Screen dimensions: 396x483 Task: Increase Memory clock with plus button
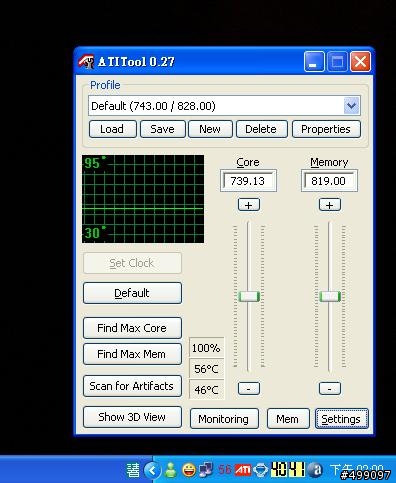(x=330, y=205)
